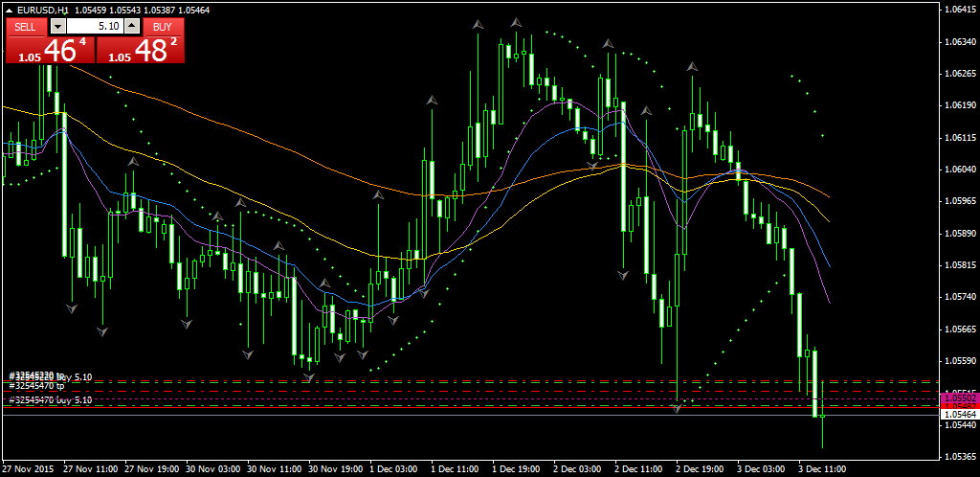Click the 1.06040 price scale label
Viewport: 980px width, 477px height.
959,170
